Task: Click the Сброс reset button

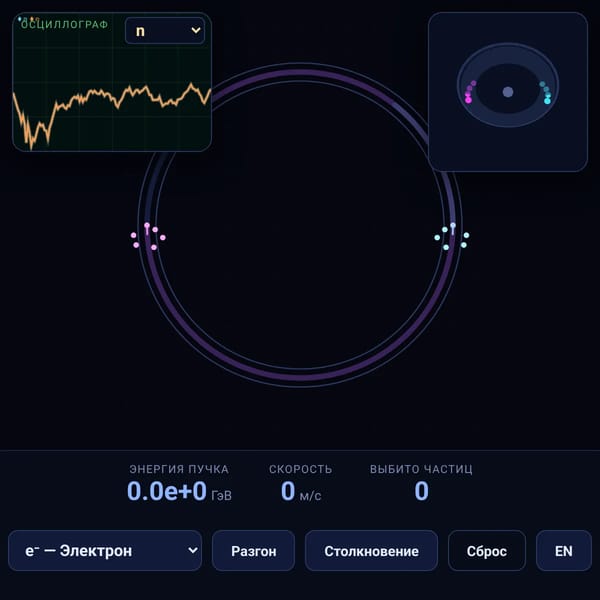Action: coord(487,551)
